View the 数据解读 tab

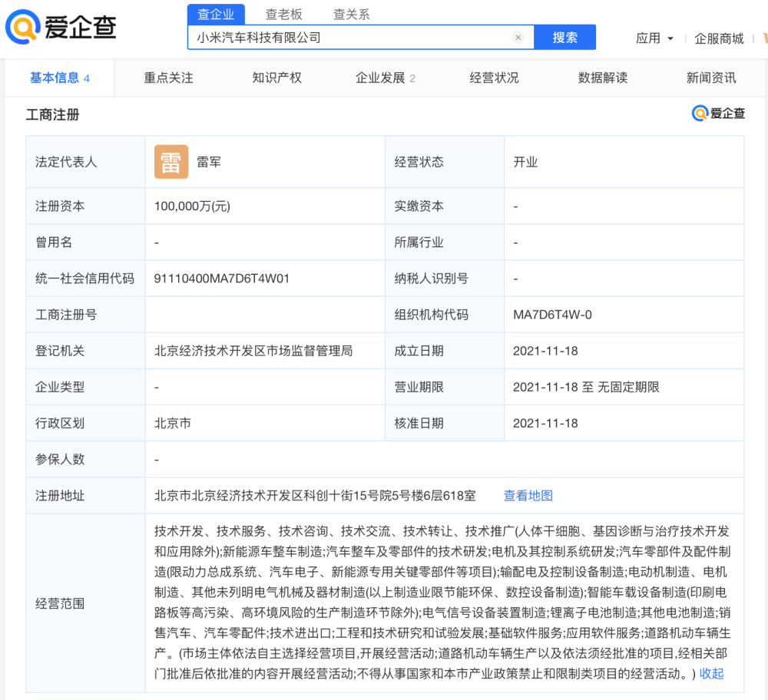pos(603,78)
